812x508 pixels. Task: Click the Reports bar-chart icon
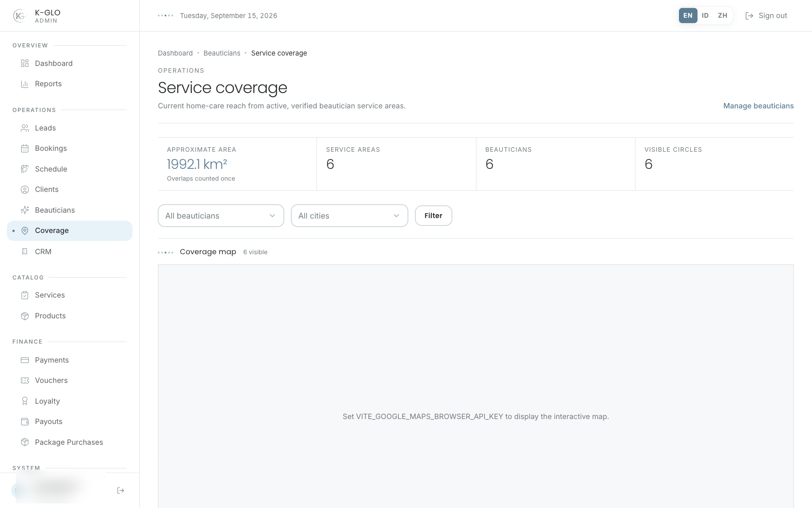click(25, 84)
